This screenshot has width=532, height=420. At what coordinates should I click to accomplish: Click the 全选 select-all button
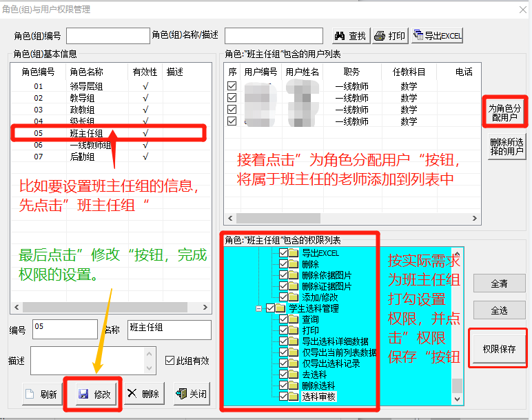coord(499,310)
